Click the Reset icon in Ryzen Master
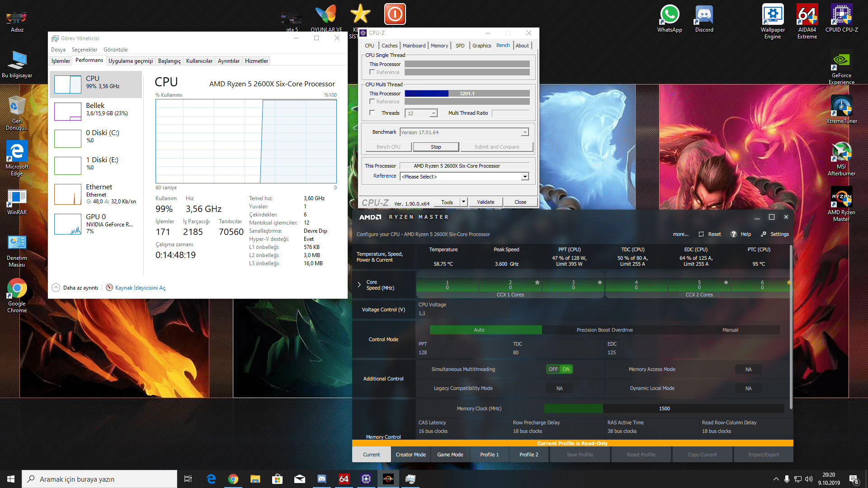 point(701,234)
